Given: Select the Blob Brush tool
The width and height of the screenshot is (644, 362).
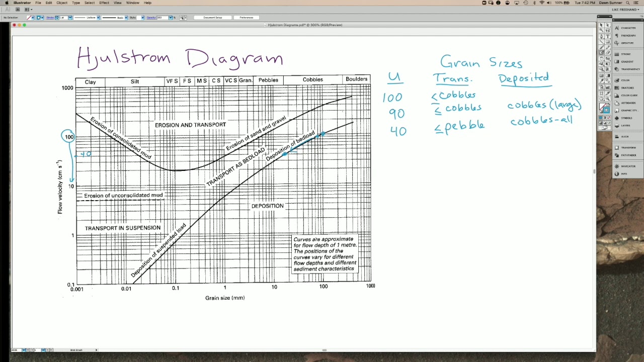Looking at the screenshot, I should pyautogui.click(x=601, y=52).
